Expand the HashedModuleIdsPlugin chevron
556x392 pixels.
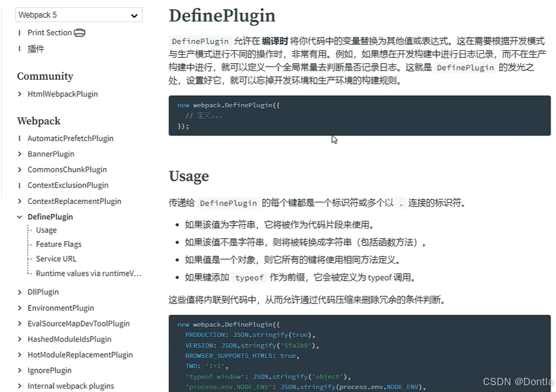coord(20,339)
